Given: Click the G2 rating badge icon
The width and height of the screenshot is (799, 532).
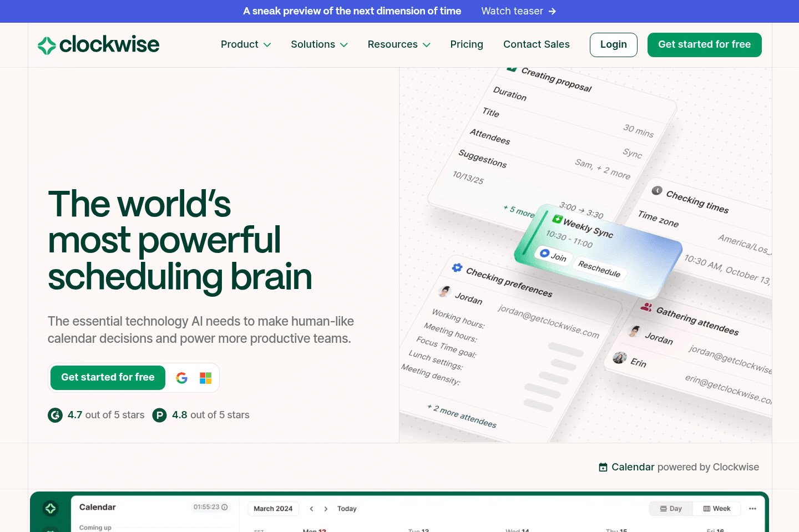Looking at the screenshot, I should coord(55,415).
